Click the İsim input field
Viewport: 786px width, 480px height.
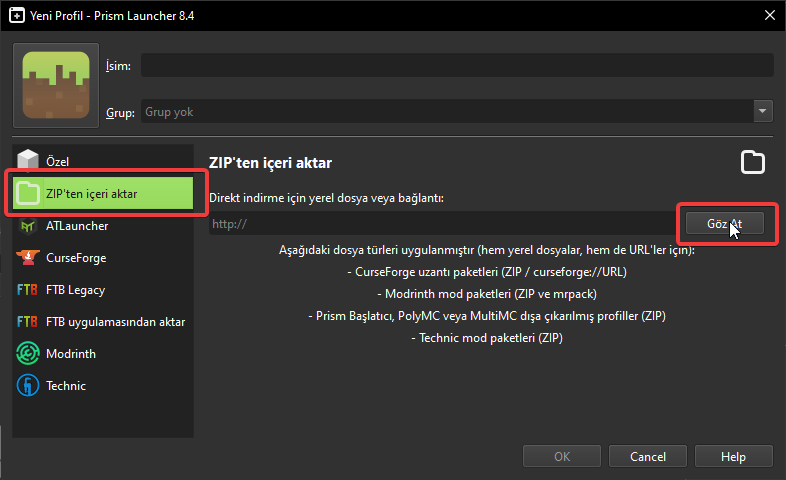pos(457,65)
